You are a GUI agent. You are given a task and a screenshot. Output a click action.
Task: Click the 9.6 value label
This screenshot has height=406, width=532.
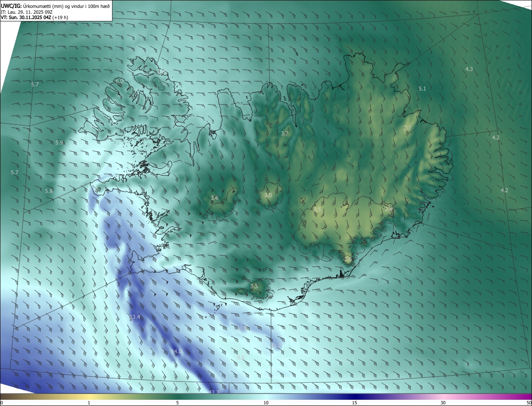241,357
